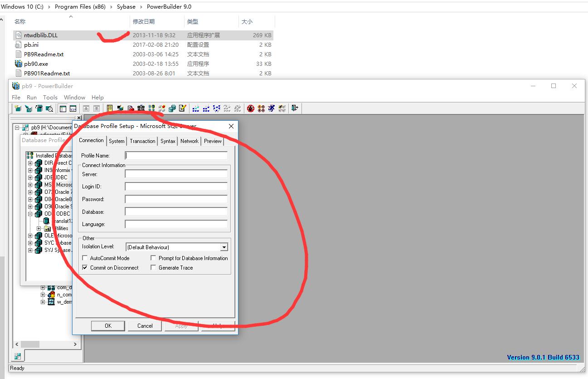588x379 pixels.
Task: Select the PB901Readme.txt file row
Action: 143,73
